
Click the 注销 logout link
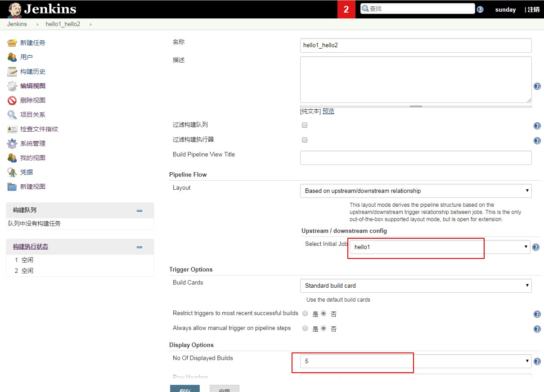click(533, 9)
